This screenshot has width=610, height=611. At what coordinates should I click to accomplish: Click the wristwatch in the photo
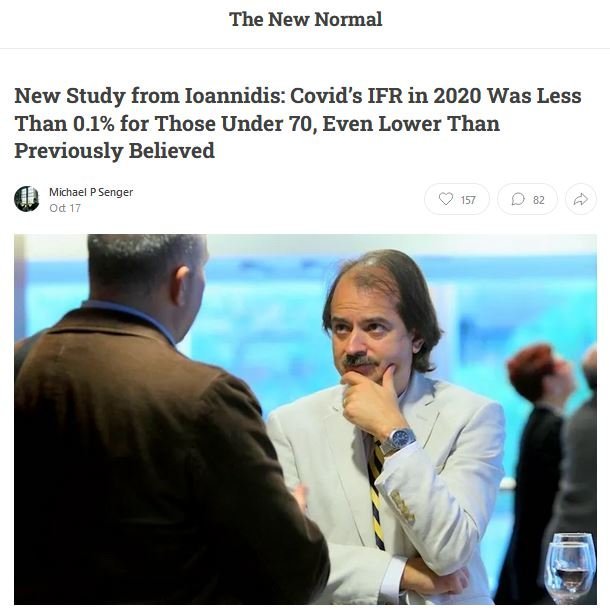pyautogui.click(x=398, y=441)
